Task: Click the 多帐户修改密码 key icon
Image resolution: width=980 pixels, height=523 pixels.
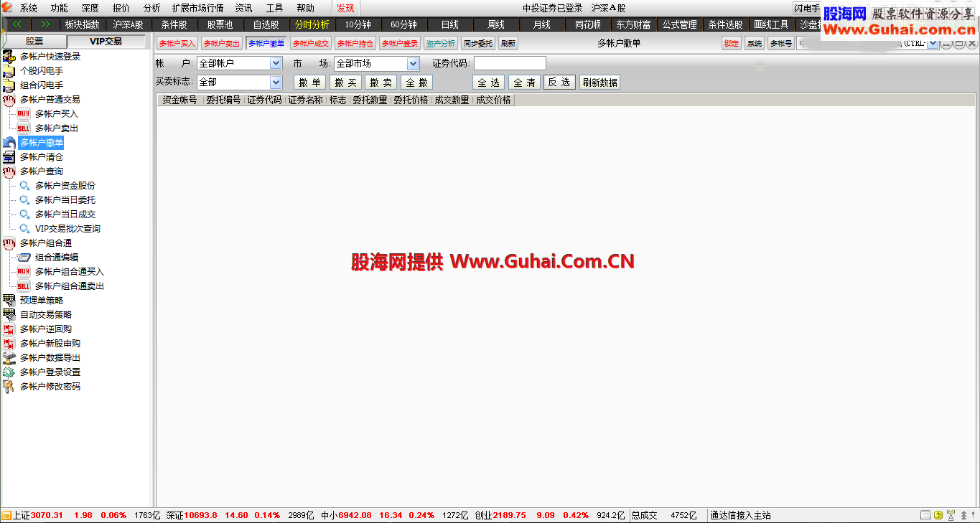Action: coord(9,387)
